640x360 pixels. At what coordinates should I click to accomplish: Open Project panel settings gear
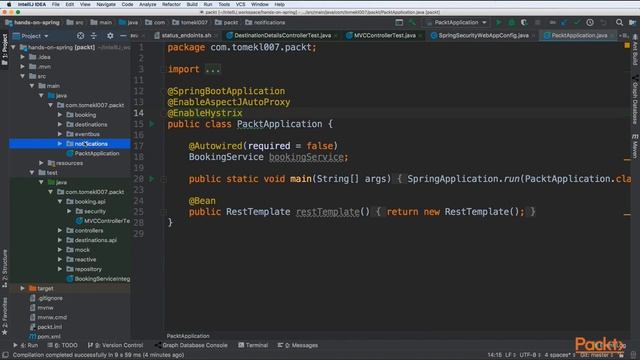point(110,36)
